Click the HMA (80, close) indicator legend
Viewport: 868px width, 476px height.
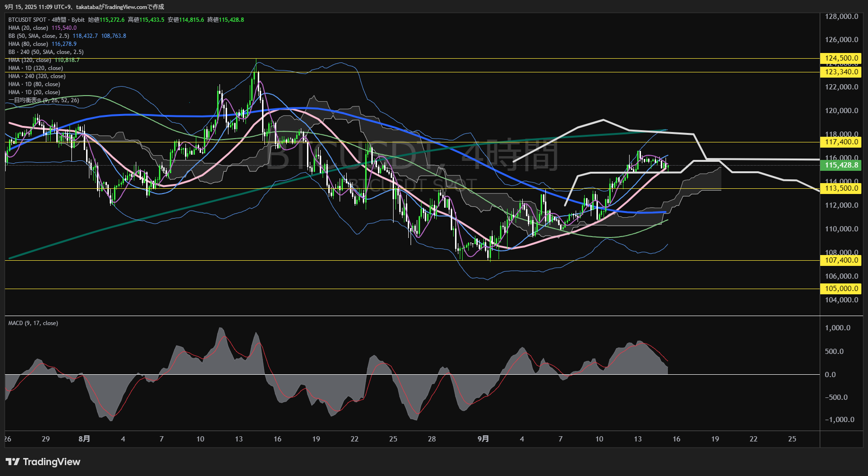[28, 44]
